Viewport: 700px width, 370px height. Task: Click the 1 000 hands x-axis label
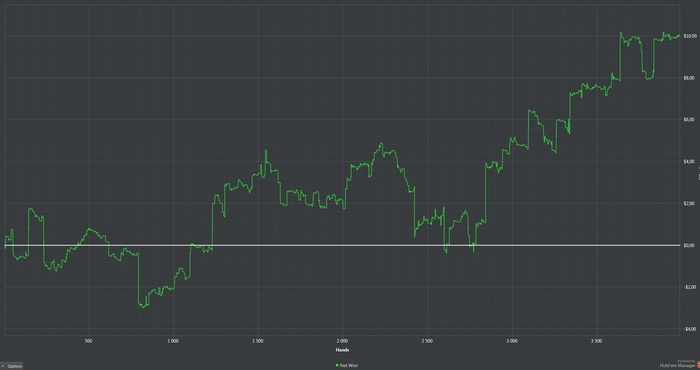(x=173, y=341)
